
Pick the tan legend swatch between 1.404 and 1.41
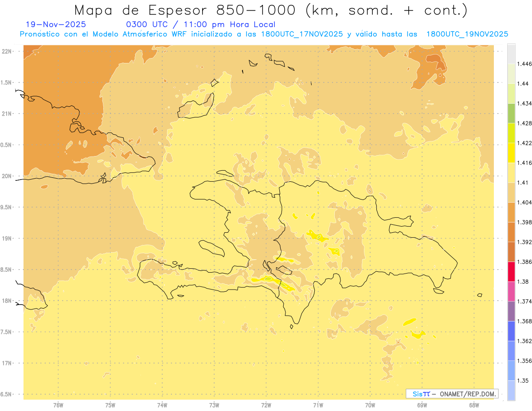click(511, 192)
